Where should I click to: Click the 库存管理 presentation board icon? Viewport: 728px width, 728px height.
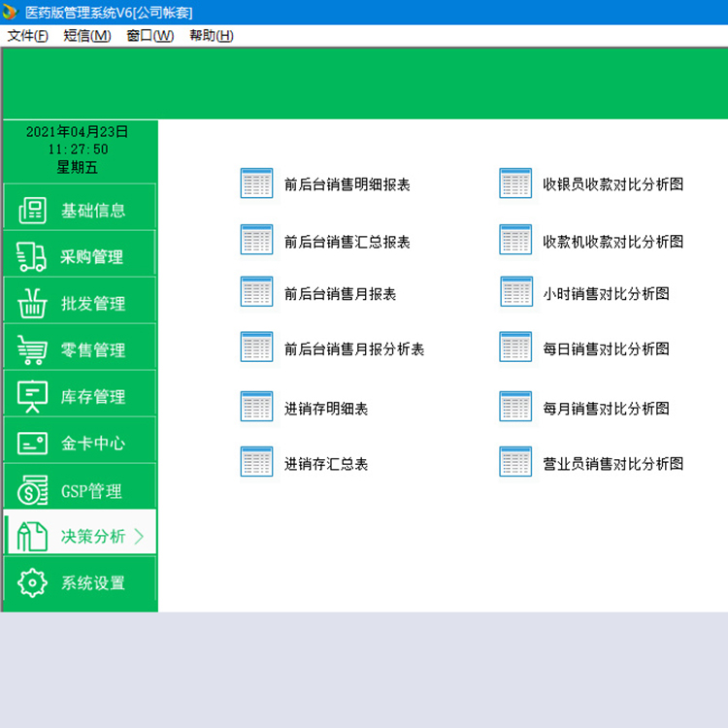[x=32, y=396]
